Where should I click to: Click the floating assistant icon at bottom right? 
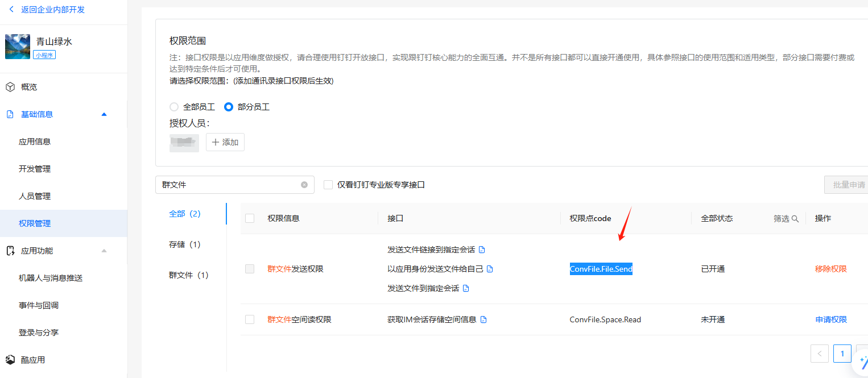tap(861, 362)
